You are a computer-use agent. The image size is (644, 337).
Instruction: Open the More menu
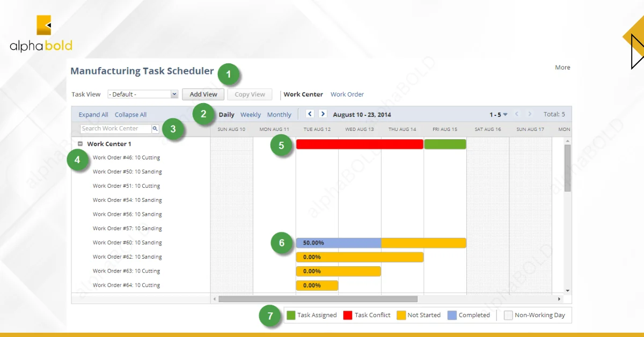[x=562, y=68]
